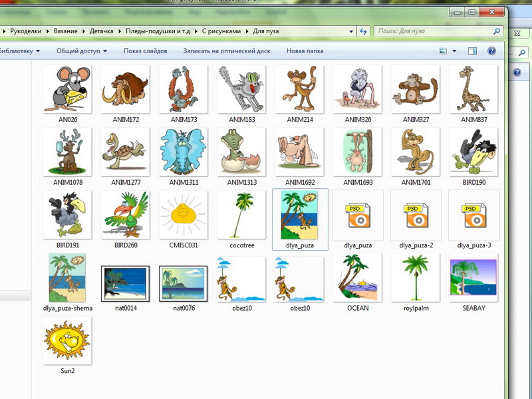Select the ANIM1078 moose image
The width and height of the screenshot is (532, 399).
pos(68,152)
